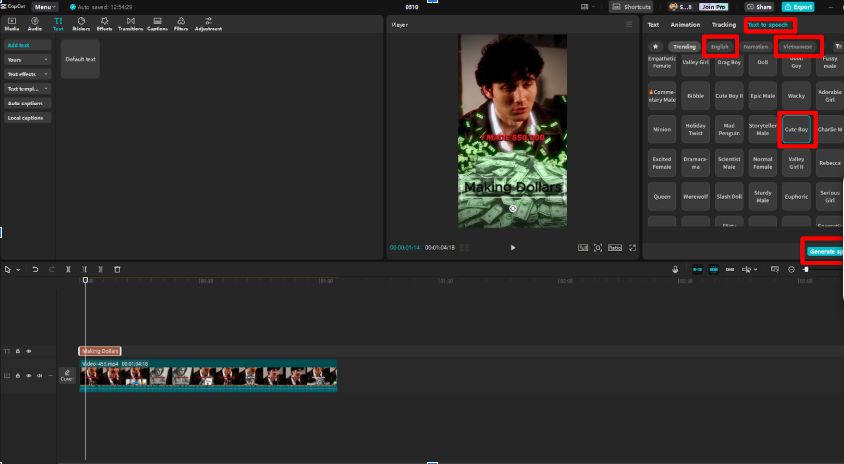Image resolution: width=844 pixels, height=464 pixels.
Task: Open the Ratio selector in player
Action: [615, 248]
